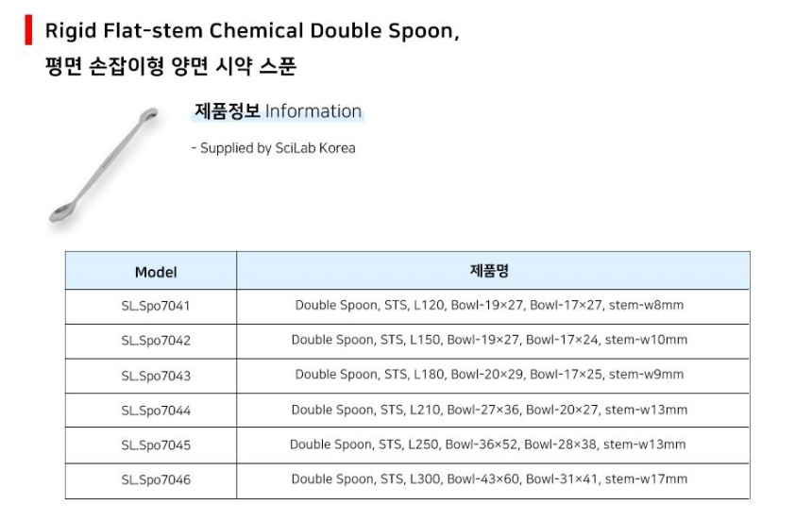Select model SL.Spo7045 cell
The width and height of the screenshot is (812, 521).
156,445
